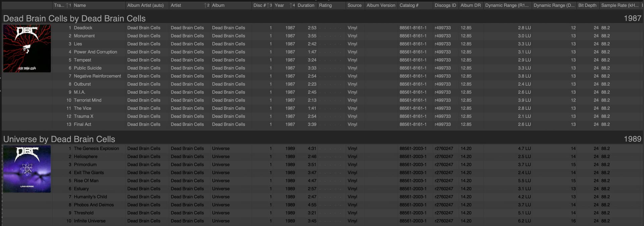644x226 pixels.
Task: Select the track Phobos And Deimos
Action: pyautogui.click(x=94, y=205)
